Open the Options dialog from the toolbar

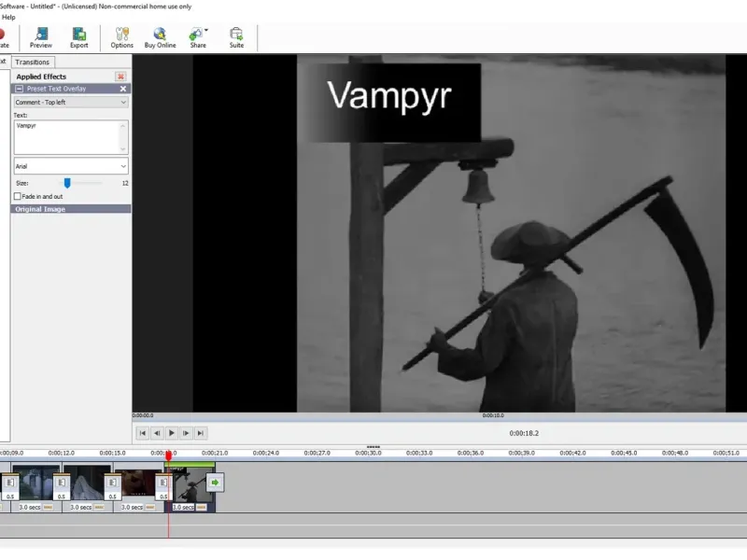pyautogui.click(x=122, y=37)
